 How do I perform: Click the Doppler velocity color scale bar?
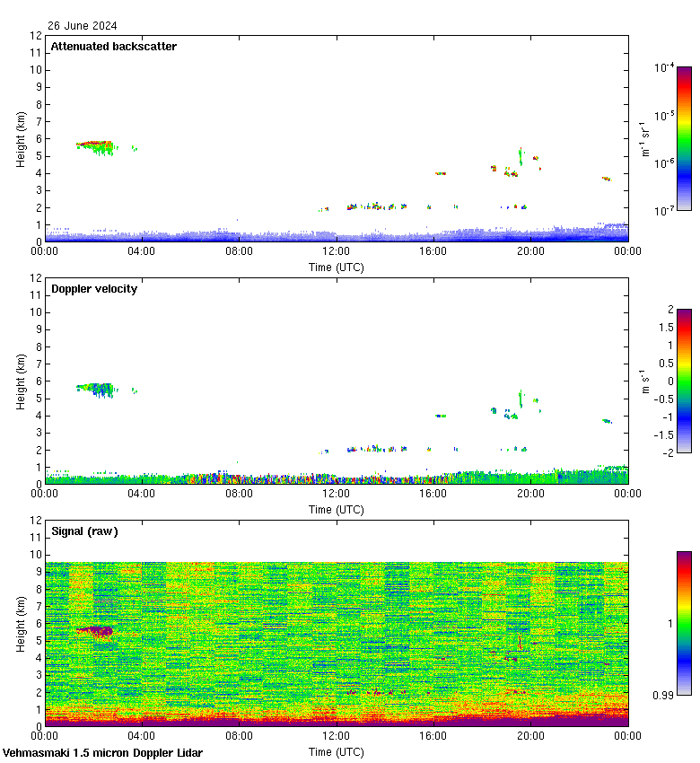click(684, 381)
